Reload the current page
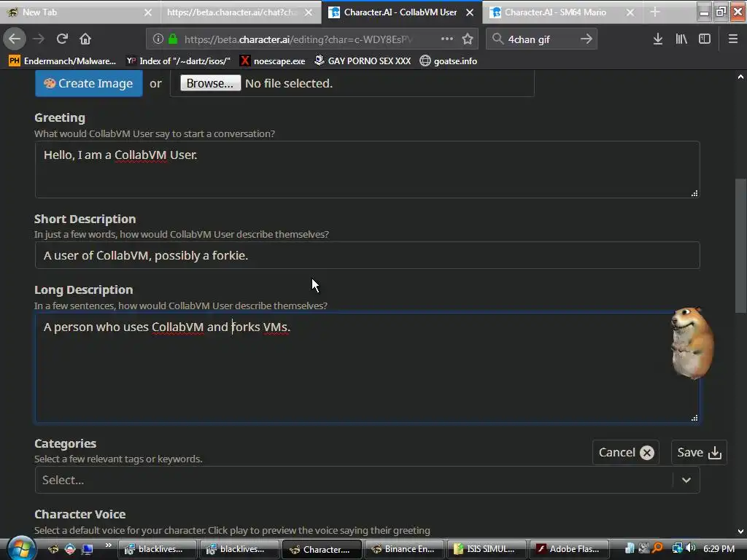Viewport: 747px width, 560px height. pos(62,39)
